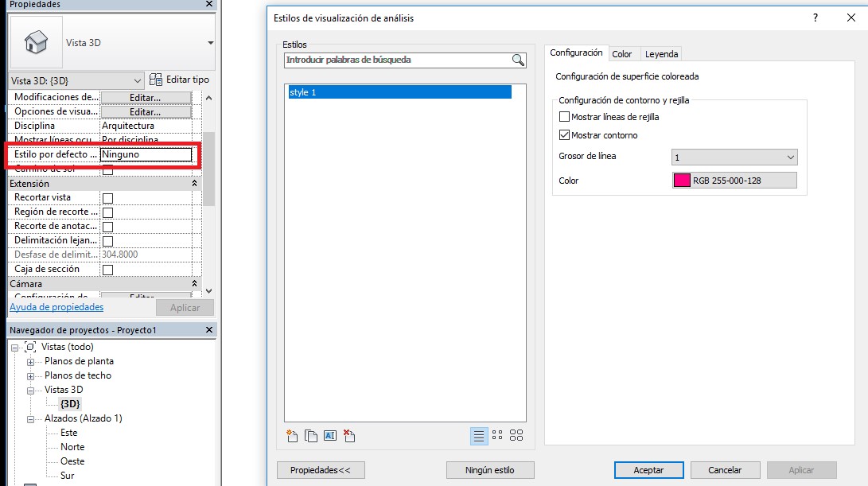868x486 pixels.
Task: Open Editar tipo in Propiedades
Action: [x=180, y=80]
